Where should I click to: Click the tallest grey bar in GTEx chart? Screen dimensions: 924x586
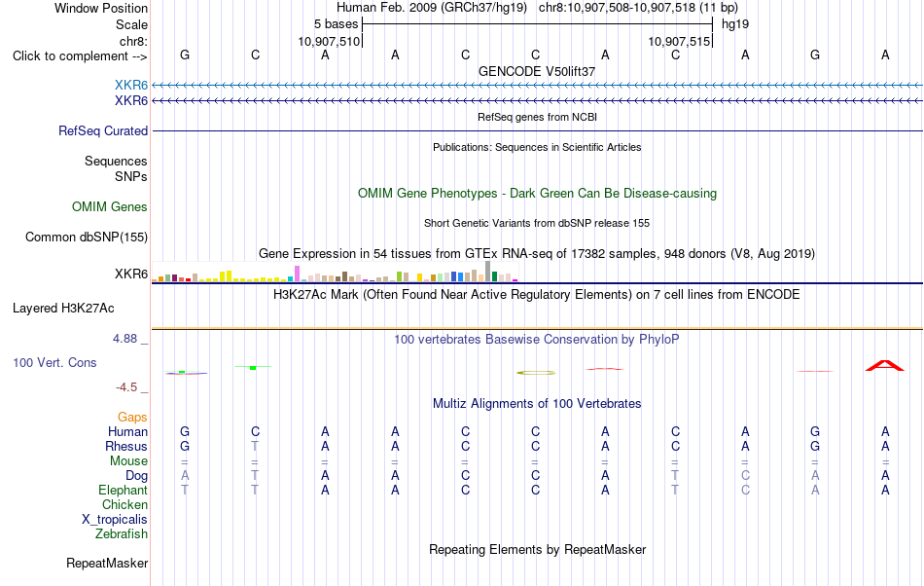tap(487, 272)
